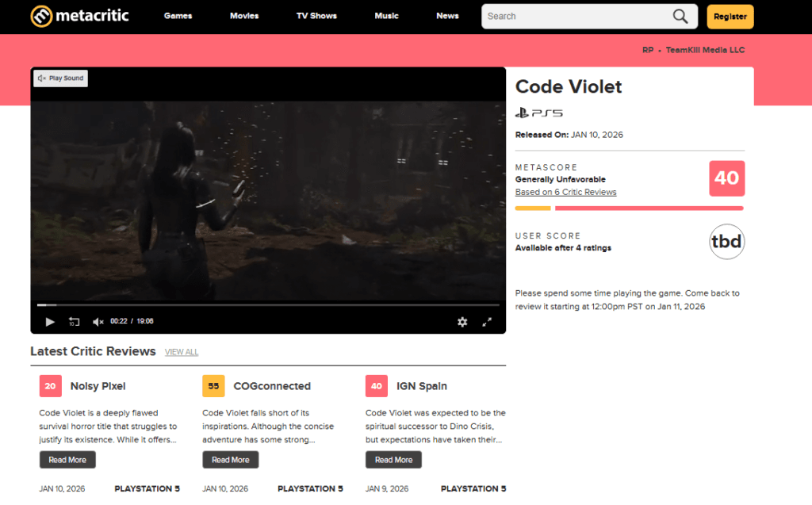Go to the Music section
Viewport: 812px width, 505px height.
386,16
